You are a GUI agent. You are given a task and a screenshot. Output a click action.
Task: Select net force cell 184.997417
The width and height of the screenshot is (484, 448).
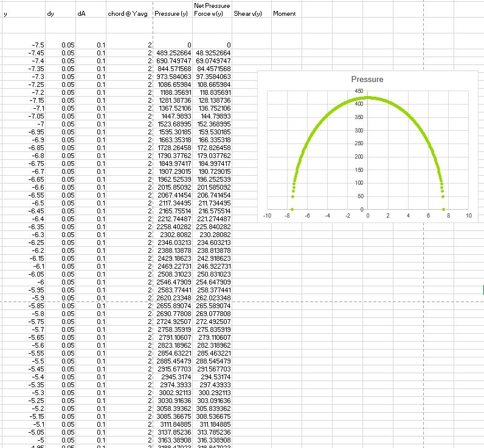(212, 164)
